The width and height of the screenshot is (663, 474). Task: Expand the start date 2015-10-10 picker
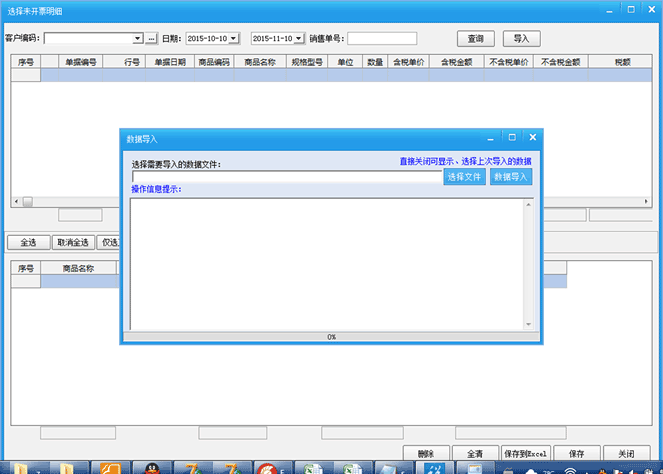click(x=233, y=39)
